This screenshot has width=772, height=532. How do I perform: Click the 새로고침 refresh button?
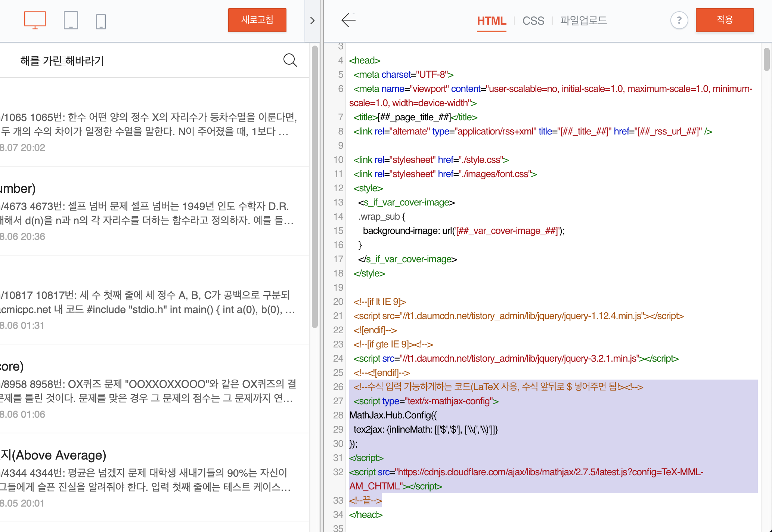pyautogui.click(x=257, y=20)
